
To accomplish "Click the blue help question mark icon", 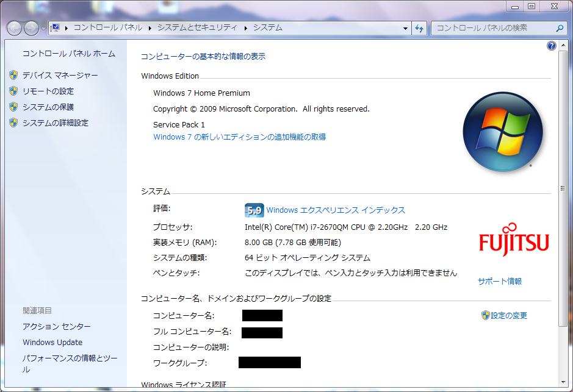I will pyautogui.click(x=551, y=46).
